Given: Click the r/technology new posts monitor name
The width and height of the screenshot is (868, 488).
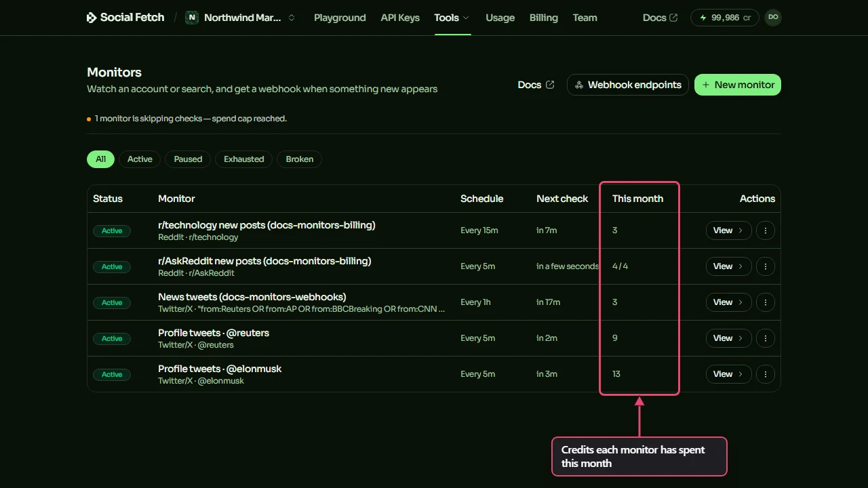Looking at the screenshot, I should tap(267, 225).
